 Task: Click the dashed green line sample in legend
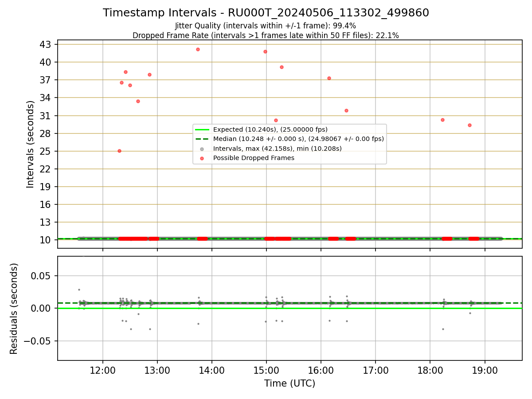(202, 139)
